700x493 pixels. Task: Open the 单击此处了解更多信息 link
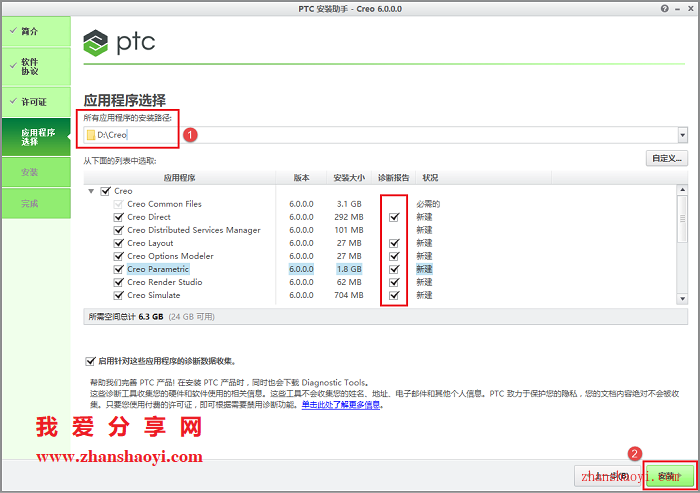[341, 405]
